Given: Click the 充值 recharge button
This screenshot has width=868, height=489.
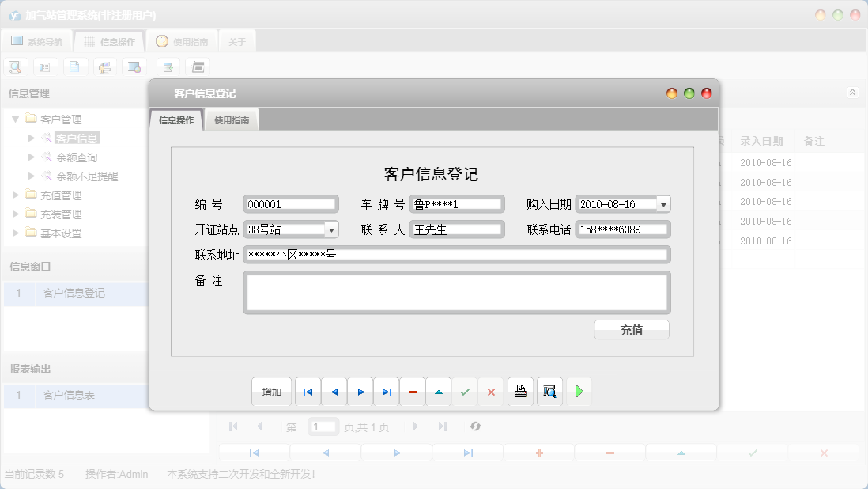Looking at the screenshot, I should (x=632, y=330).
